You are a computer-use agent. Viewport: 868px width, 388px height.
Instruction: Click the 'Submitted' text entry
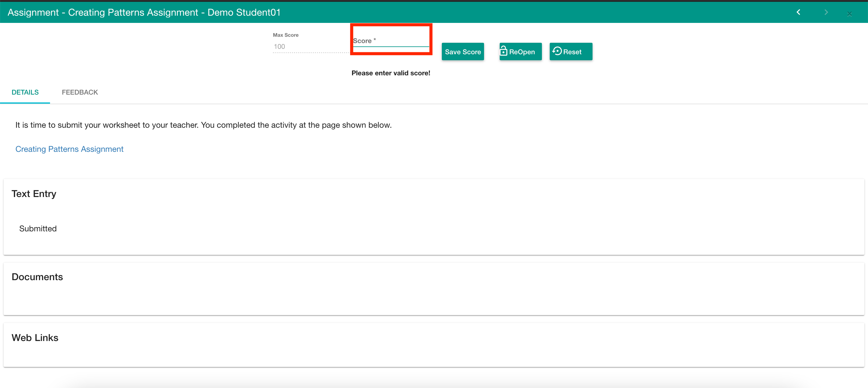click(x=38, y=229)
